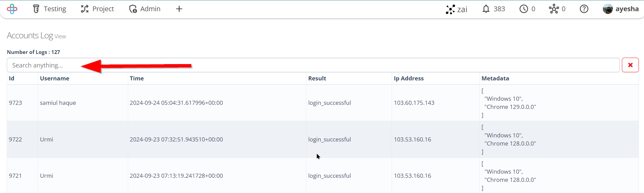Click the network nodes icon
This screenshot has width=644, height=193.
tap(557, 9)
